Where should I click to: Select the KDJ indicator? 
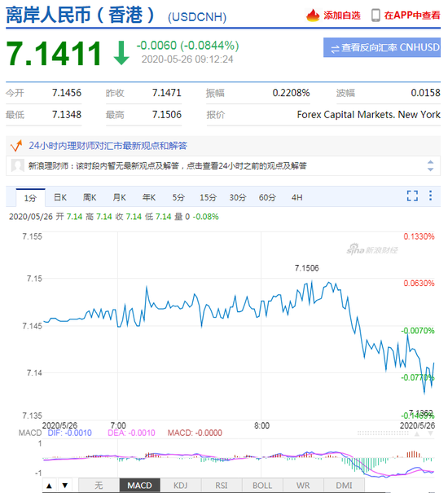181,486
